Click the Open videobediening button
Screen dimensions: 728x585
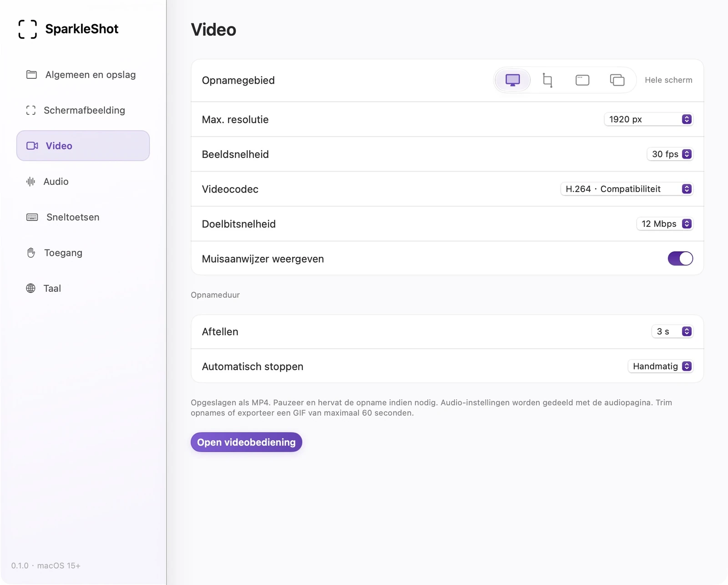pyautogui.click(x=246, y=442)
